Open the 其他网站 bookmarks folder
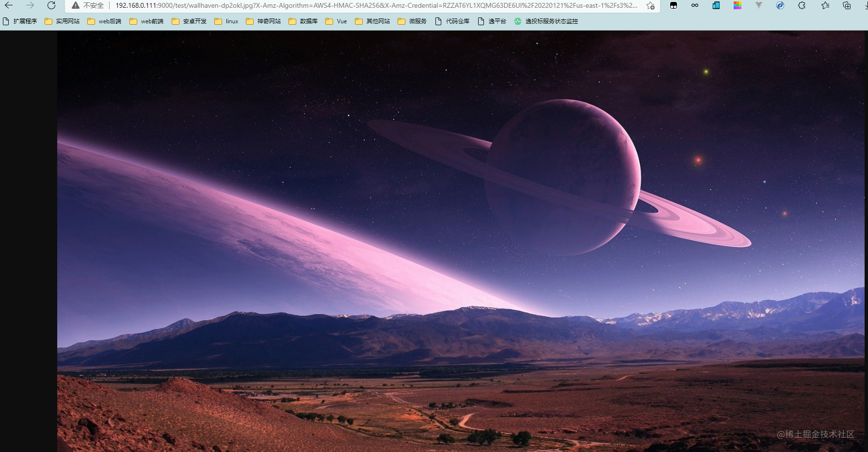 372,21
